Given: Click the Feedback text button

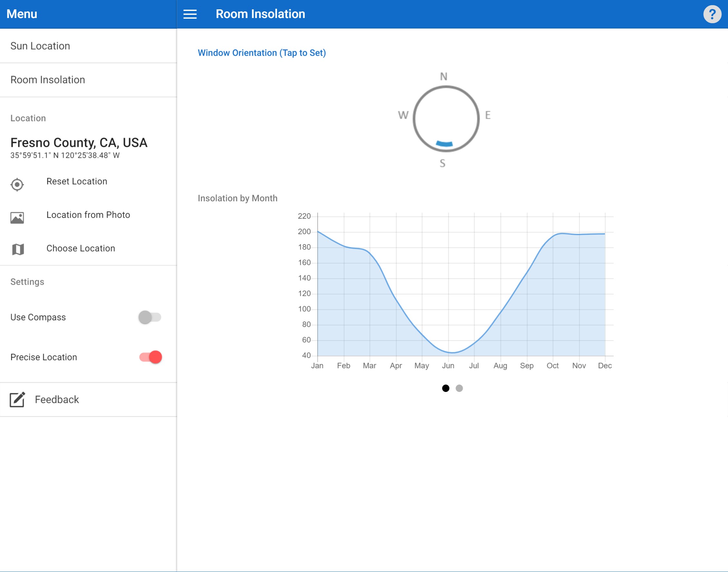Looking at the screenshot, I should (57, 399).
